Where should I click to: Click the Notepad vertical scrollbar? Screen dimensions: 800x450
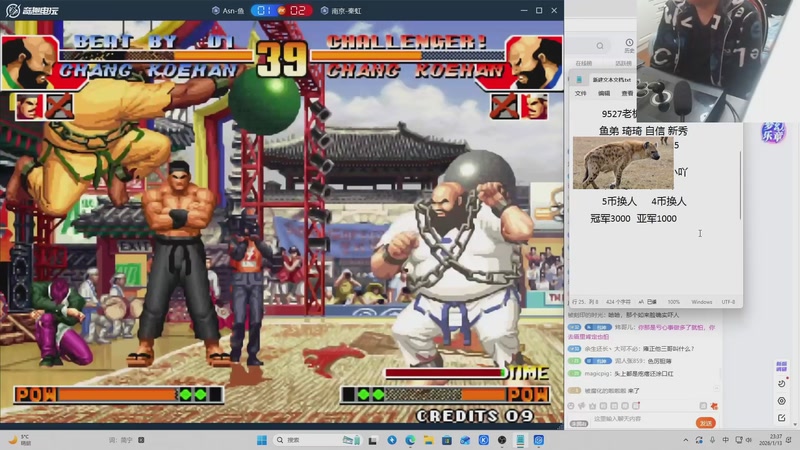(x=740, y=184)
